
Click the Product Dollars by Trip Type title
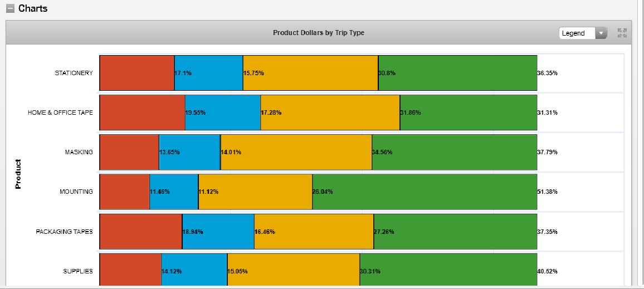coord(319,33)
